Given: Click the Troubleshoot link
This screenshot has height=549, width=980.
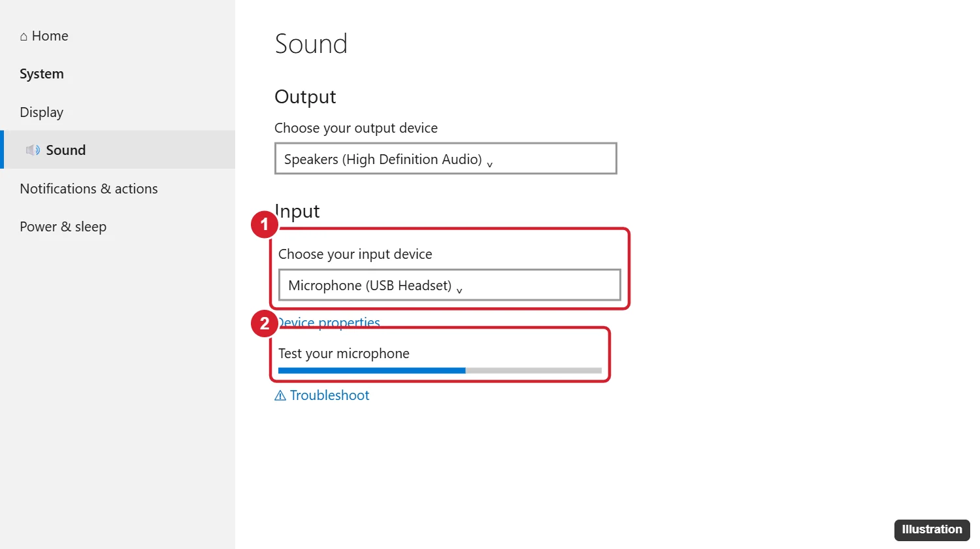Looking at the screenshot, I should 329,395.
